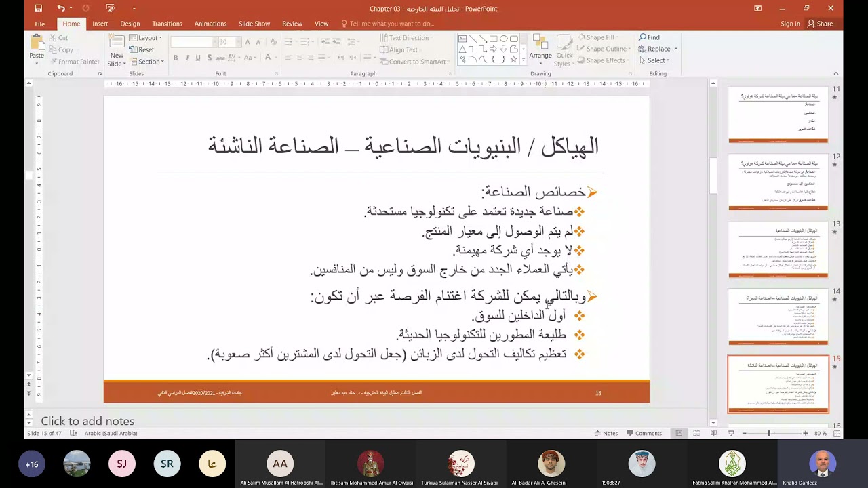Justify the text
The width and height of the screenshot is (868, 488).
click(x=321, y=58)
